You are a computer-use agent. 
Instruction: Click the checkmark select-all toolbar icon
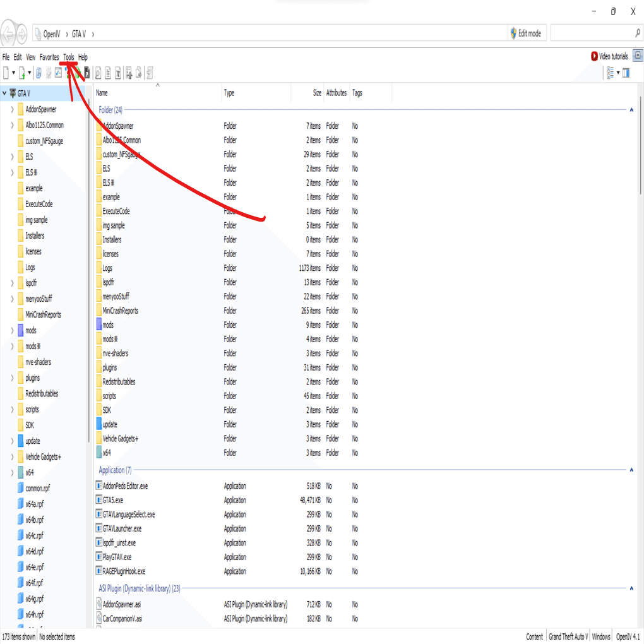point(58,73)
